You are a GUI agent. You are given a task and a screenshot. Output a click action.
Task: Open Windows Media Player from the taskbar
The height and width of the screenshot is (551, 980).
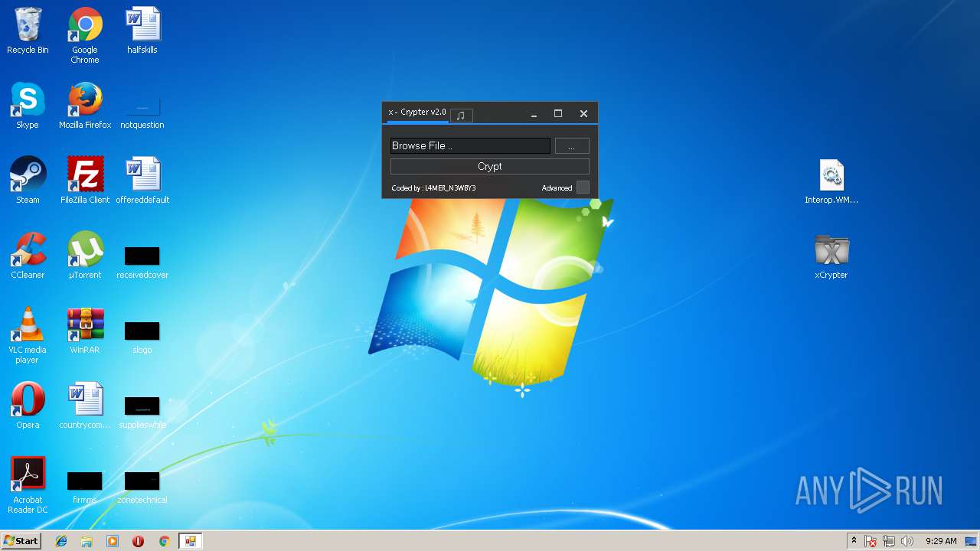point(113,541)
